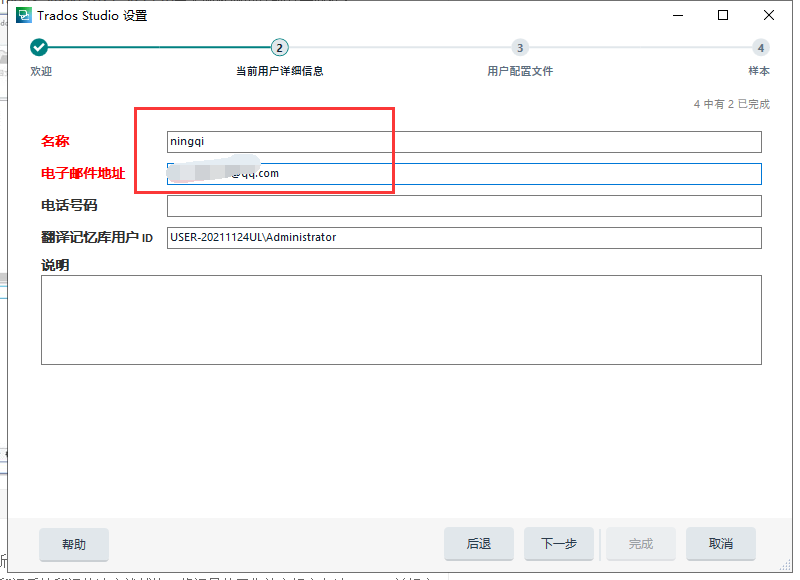Click the 样本 step label
Image resolution: width=800 pixels, height=580 pixels.
tap(759, 71)
